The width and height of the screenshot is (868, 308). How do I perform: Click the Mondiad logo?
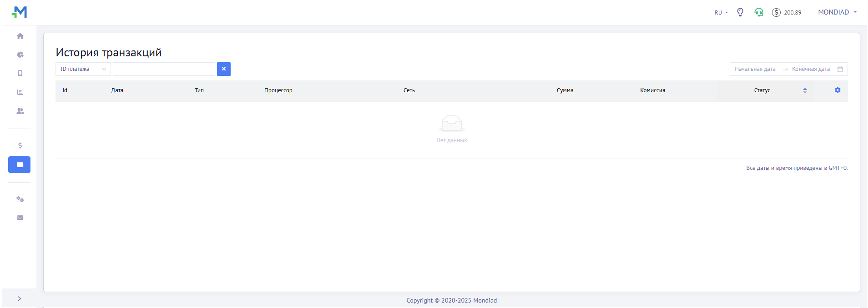[20, 12]
